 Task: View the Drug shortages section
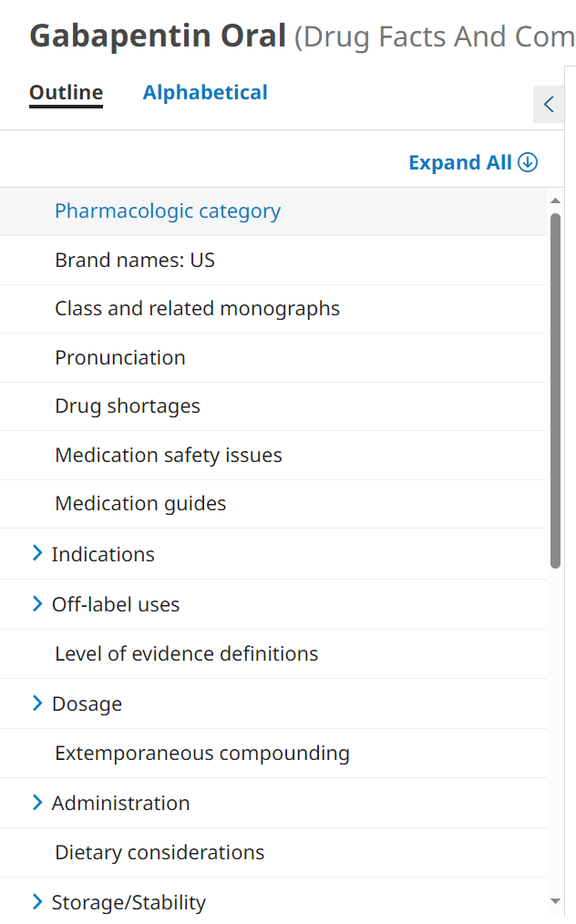128,406
